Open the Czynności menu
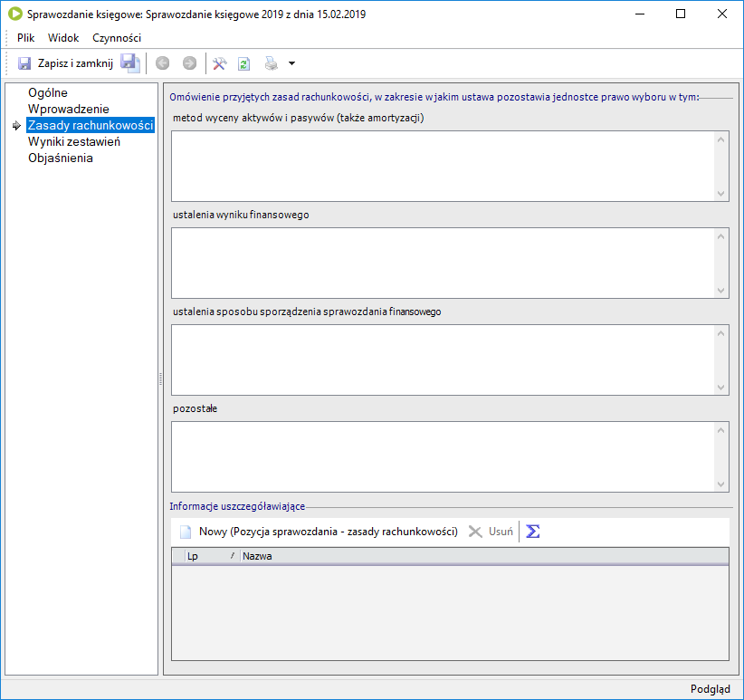 (x=117, y=38)
